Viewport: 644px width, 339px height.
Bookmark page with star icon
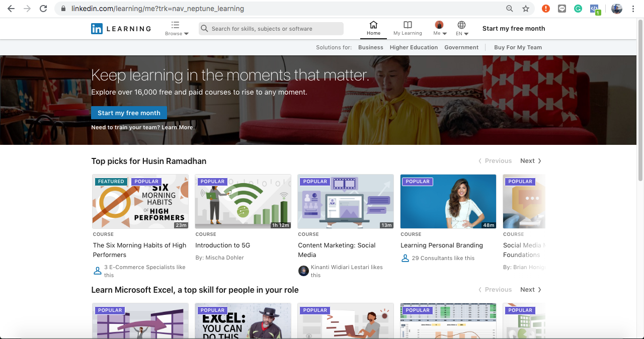pyautogui.click(x=526, y=9)
